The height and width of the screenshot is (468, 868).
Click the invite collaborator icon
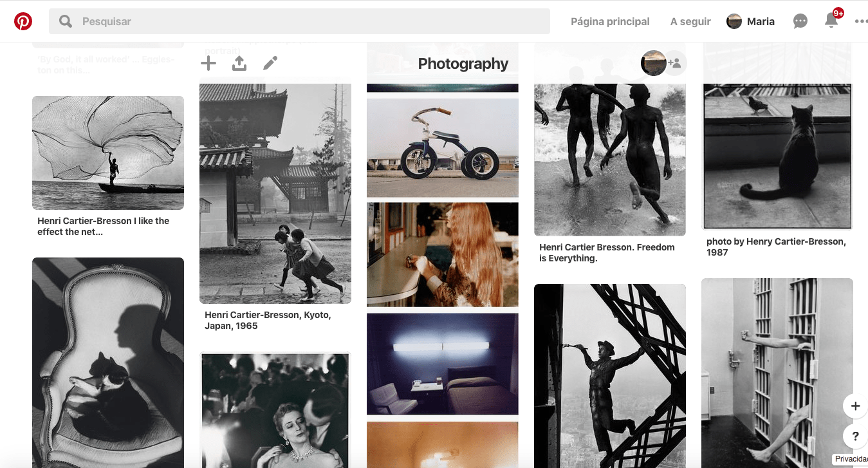pyautogui.click(x=675, y=63)
